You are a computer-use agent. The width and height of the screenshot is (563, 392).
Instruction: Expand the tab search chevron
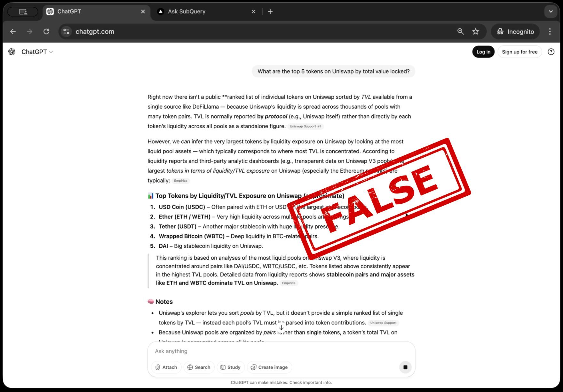point(551,12)
